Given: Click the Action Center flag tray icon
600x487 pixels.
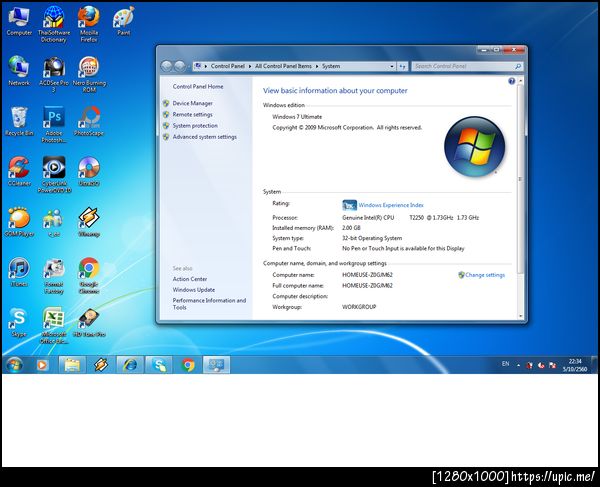Looking at the screenshot, I should coord(553,365).
